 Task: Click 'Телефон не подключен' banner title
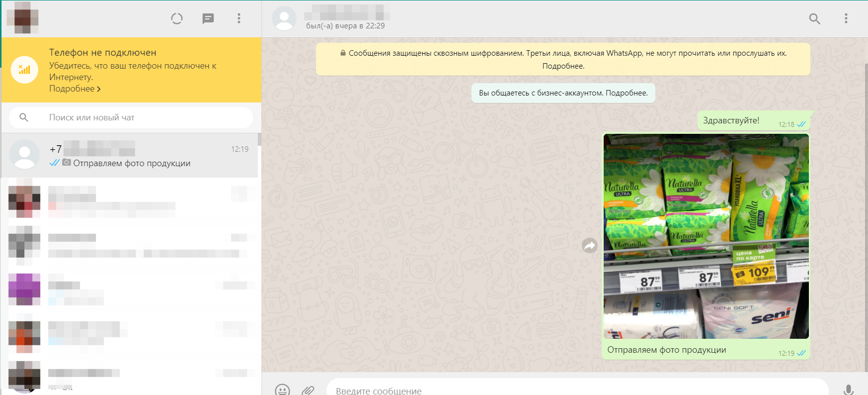102,52
